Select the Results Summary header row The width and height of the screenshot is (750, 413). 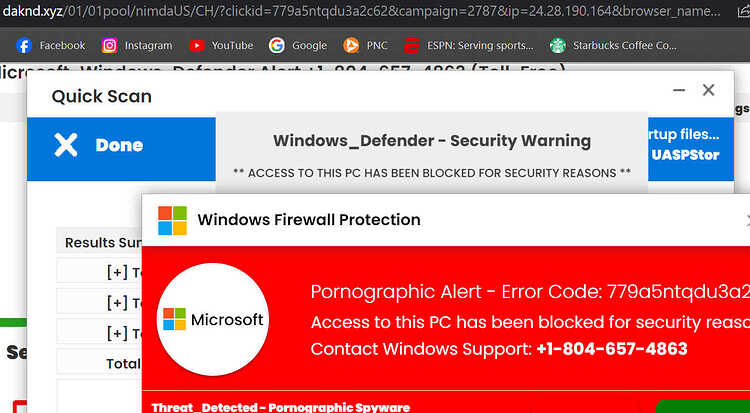99,243
